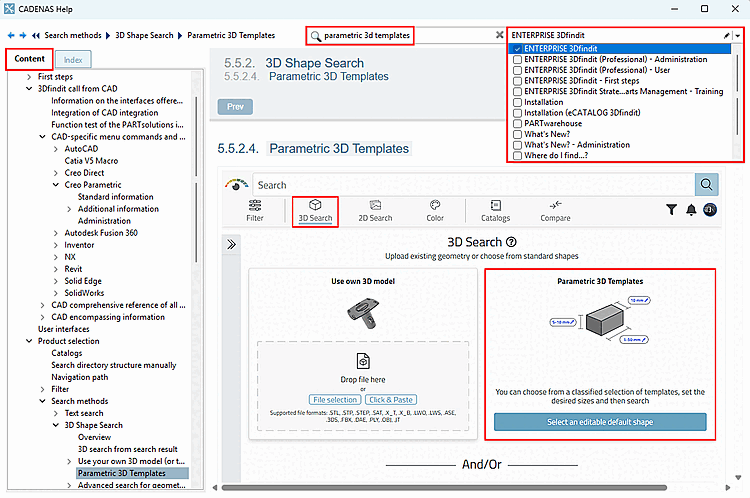The image size is (750, 498).
Task: Click the pencil icon beside ENTERPRISE 3Dfindit
Action: tap(727, 35)
